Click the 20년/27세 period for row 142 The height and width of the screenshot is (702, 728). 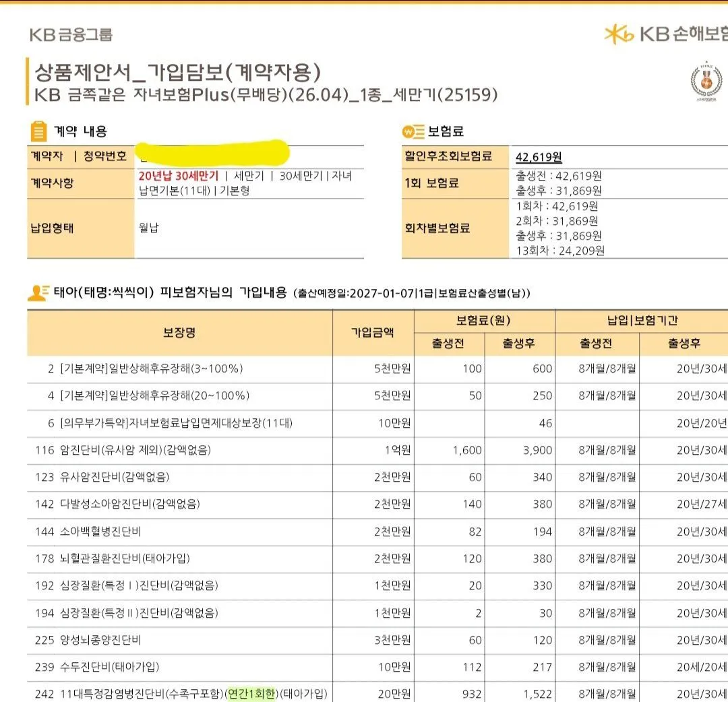[702, 505]
